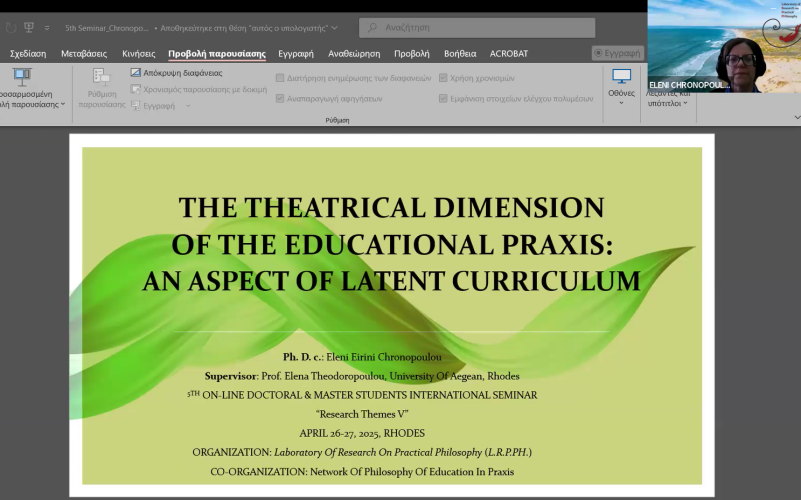Image resolution: width=801 pixels, height=500 pixels.
Task: Open the Σχεδίαση ribbon tab
Action: (28, 54)
